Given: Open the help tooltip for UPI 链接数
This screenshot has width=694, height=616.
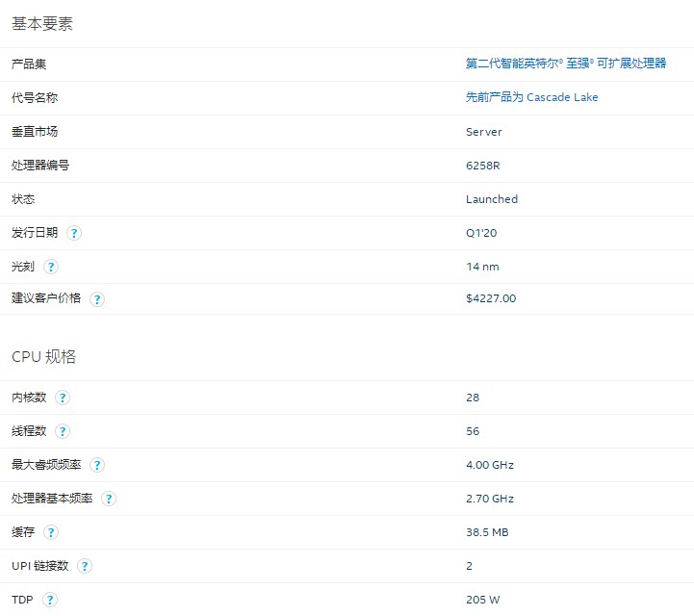Looking at the screenshot, I should tap(85, 566).
